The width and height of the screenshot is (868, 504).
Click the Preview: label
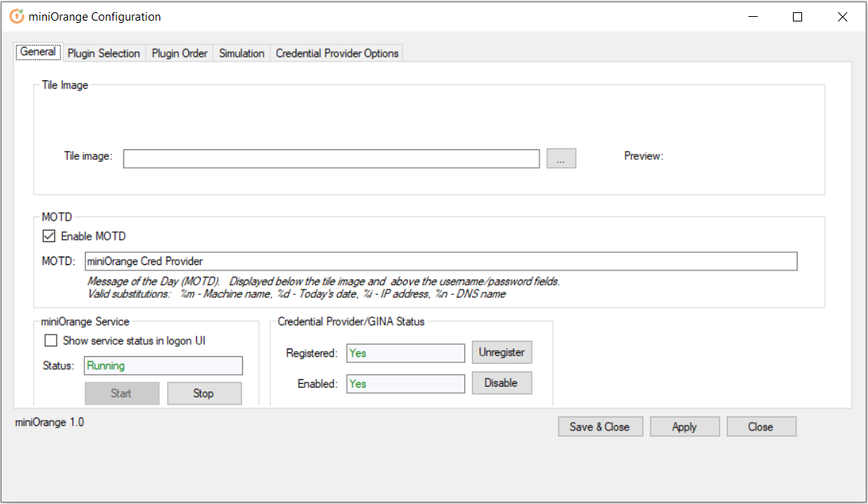(644, 156)
